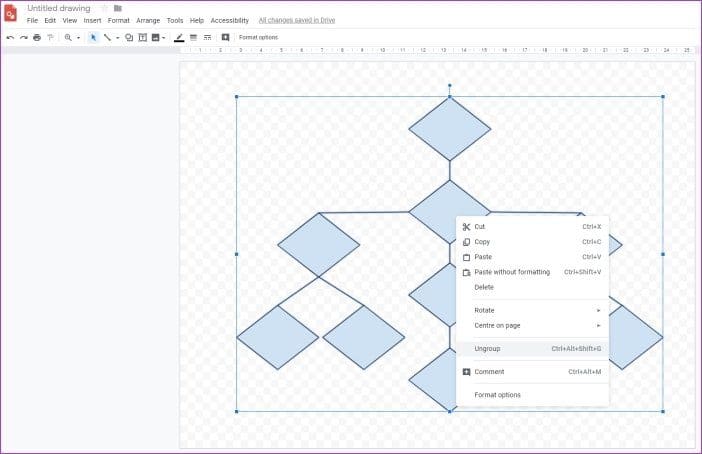702x454 pixels.
Task: Open the zoom level dropdown arrow
Action: tap(78, 38)
